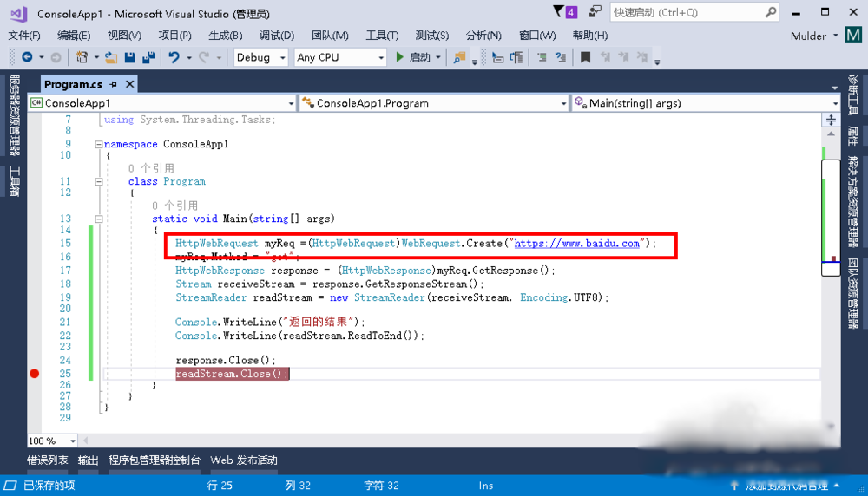
Task: Follow the https://www.baidu.com link in code
Action: (576, 244)
